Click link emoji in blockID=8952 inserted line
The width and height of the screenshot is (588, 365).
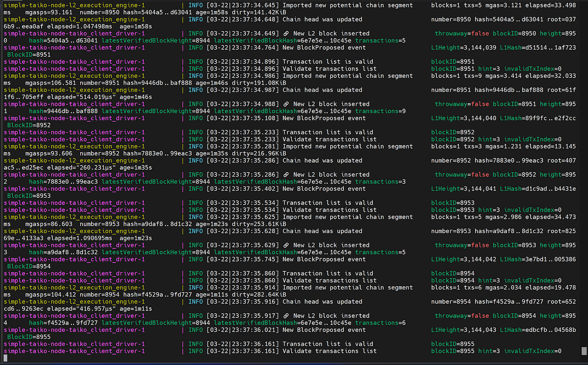[286, 175]
